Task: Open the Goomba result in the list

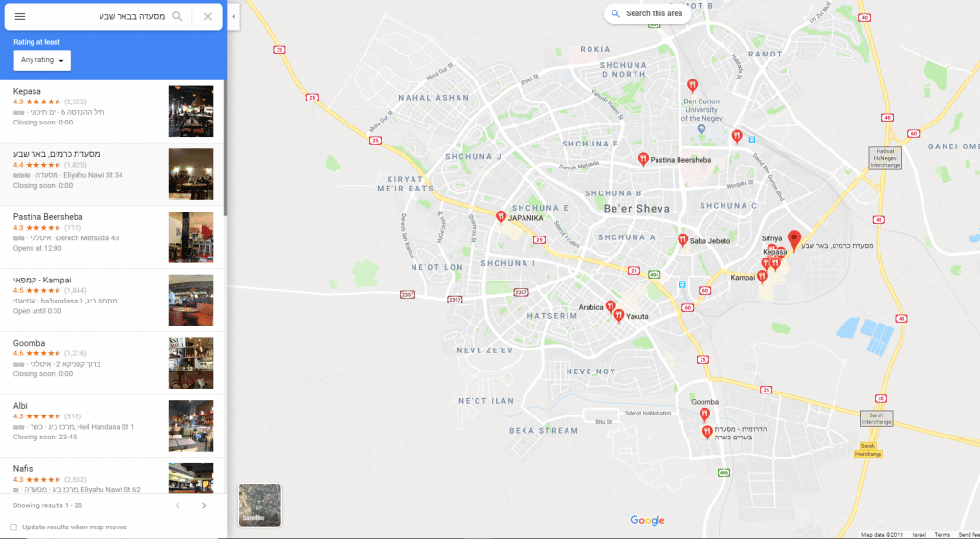Action: pos(30,343)
